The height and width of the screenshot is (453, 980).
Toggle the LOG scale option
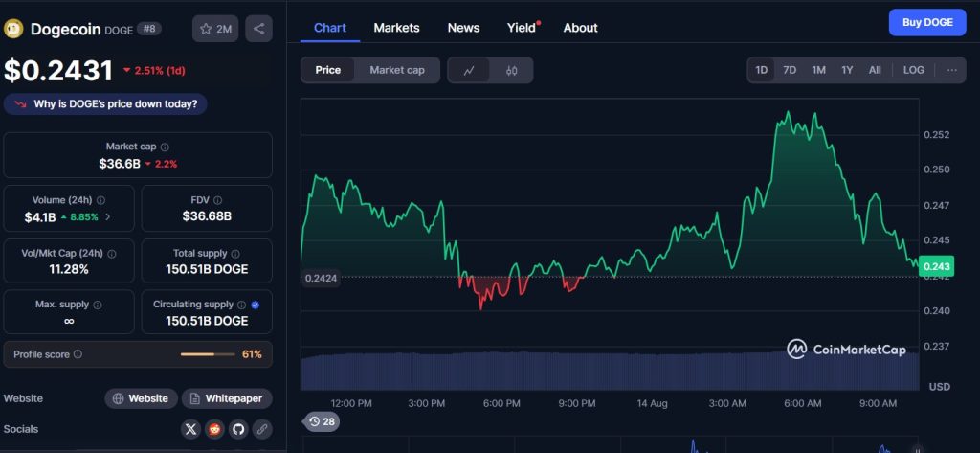913,70
